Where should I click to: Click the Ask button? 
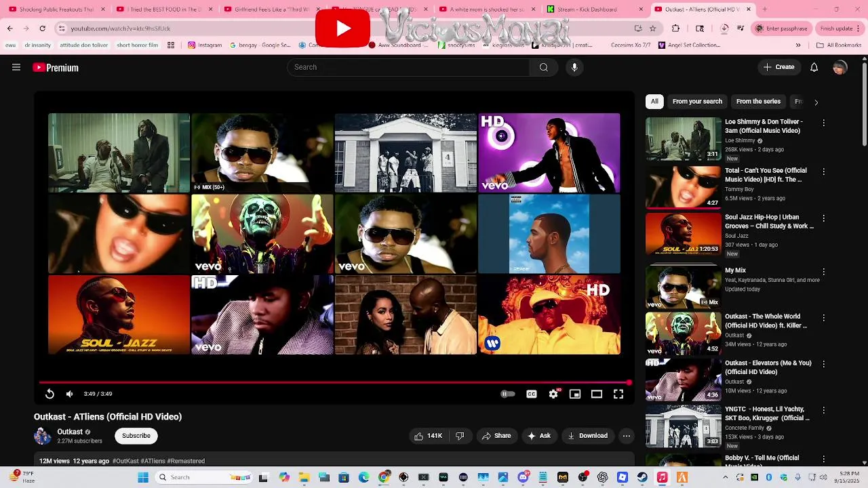click(x=539, y=436)
